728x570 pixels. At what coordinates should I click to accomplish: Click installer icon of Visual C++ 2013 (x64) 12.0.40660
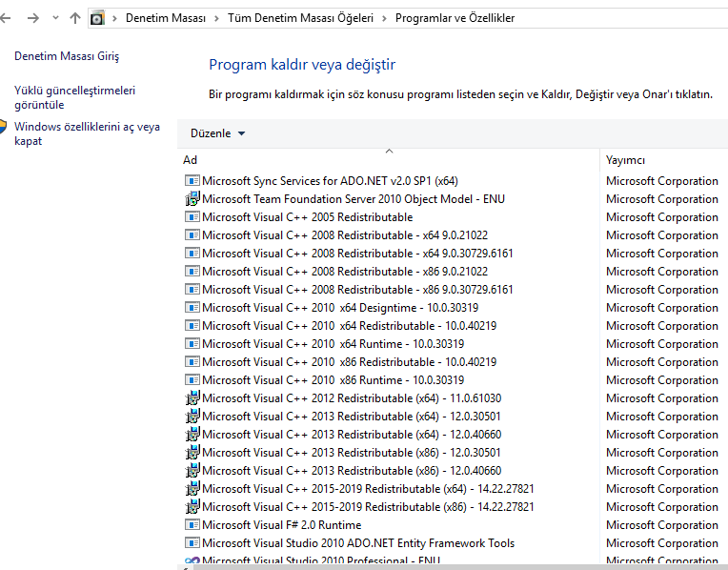(x=192, y=435)
